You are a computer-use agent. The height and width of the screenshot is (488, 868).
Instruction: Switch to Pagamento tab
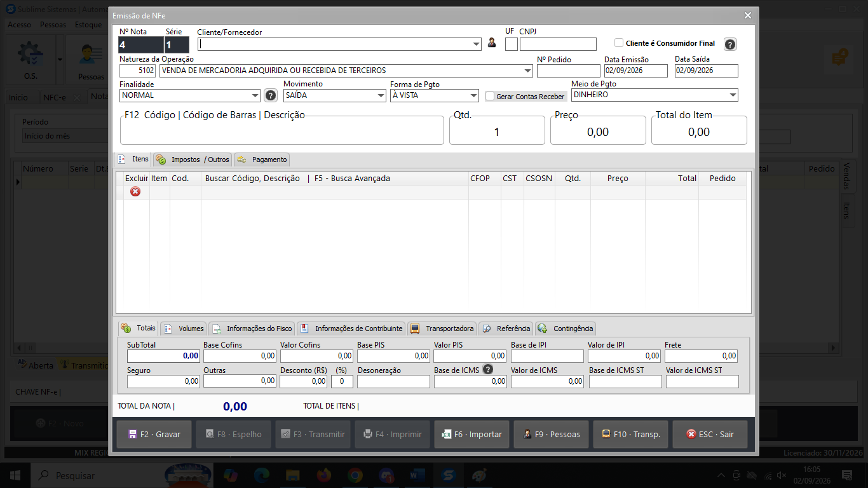tap(262, 159)
